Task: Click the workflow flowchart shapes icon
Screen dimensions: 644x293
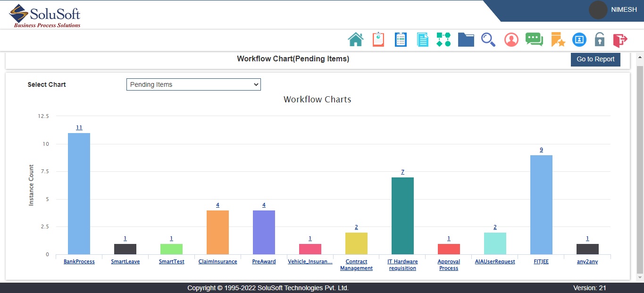Action: click(443, 40)
